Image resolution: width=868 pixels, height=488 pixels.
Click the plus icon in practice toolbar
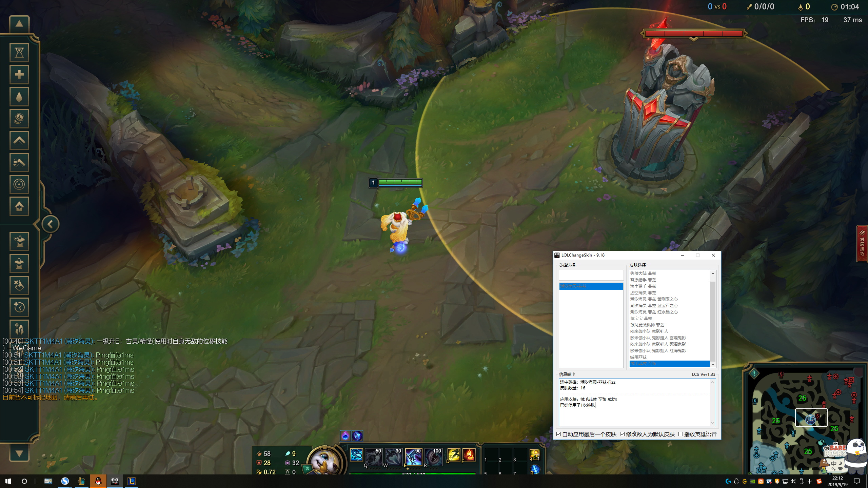coord(19,75)
